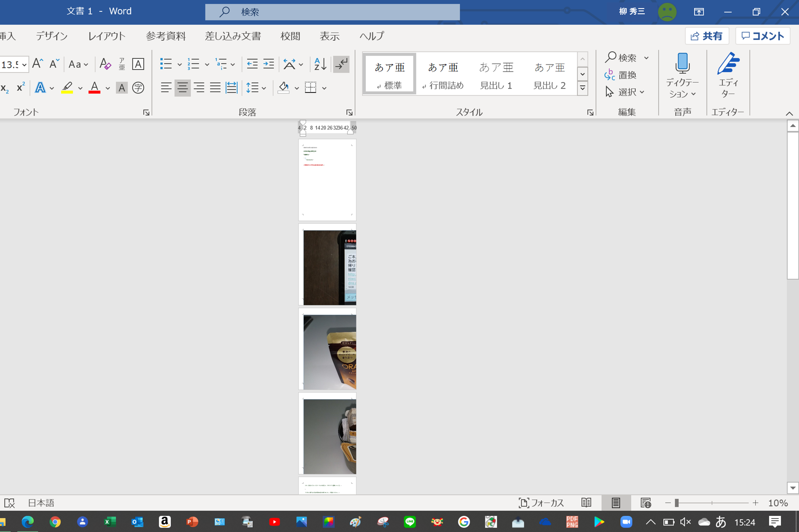
Task: Open the レイアウト tab
Action: coord(107,36)
